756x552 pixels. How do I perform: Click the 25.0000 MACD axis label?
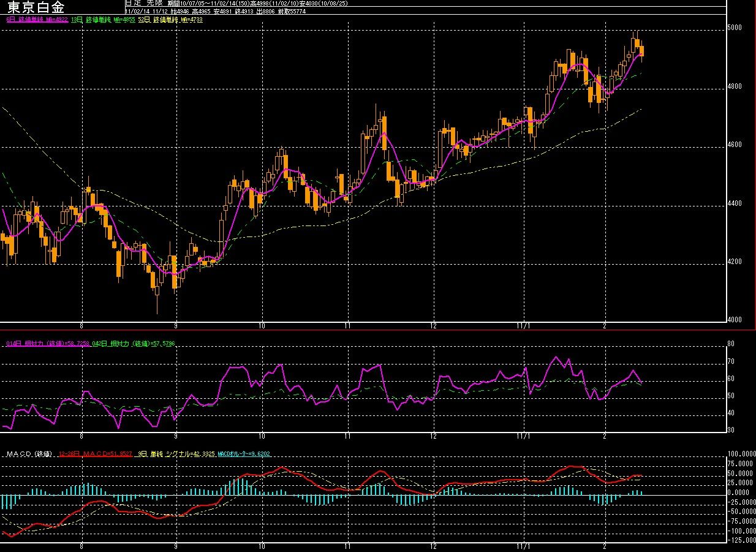(x=741, y=483)
